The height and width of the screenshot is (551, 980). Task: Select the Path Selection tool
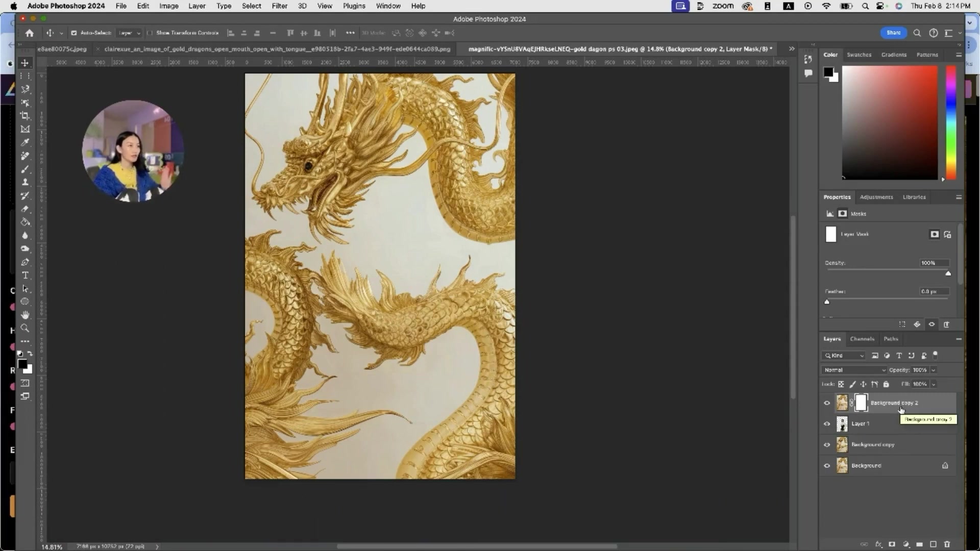click(x=25, y=288)
